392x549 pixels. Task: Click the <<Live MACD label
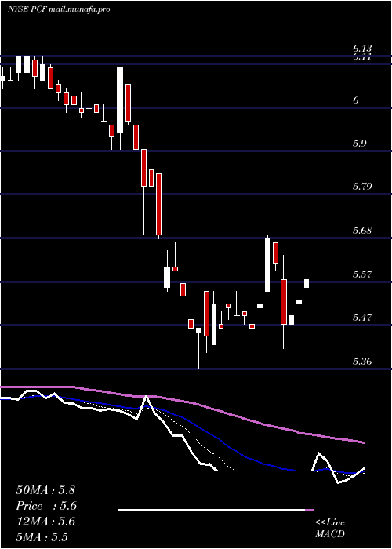click(330, 528)
